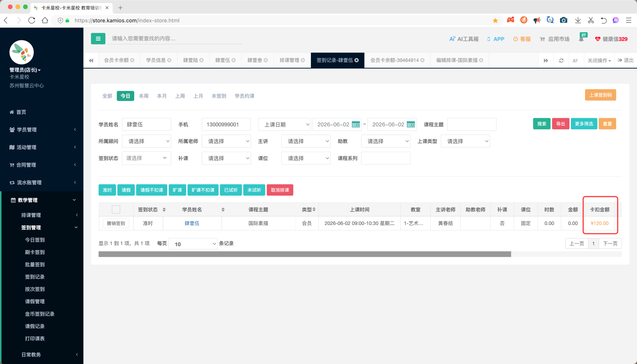Expand the 关闭操作 dropdown menu
Viewport: 637px width, 364px height.
599,60
